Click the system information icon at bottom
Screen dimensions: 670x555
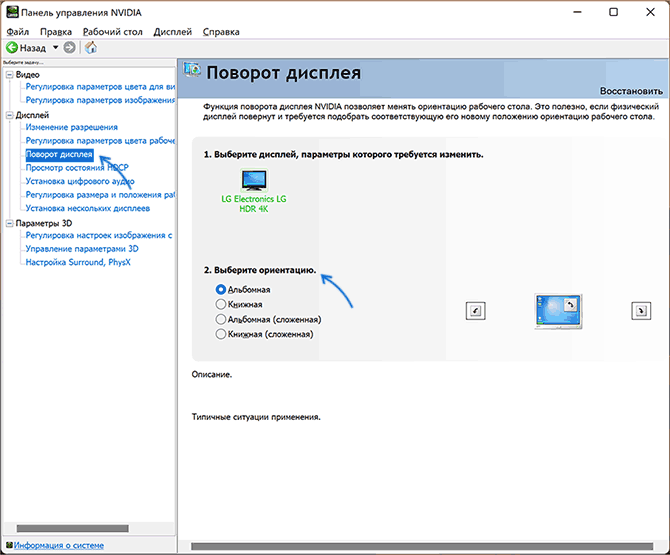tap(9, 545)
